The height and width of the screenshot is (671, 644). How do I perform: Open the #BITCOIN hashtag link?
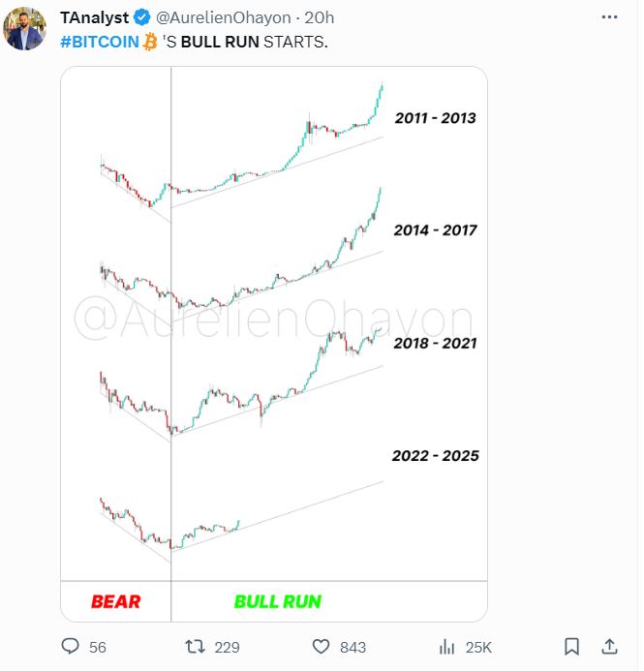100,42
